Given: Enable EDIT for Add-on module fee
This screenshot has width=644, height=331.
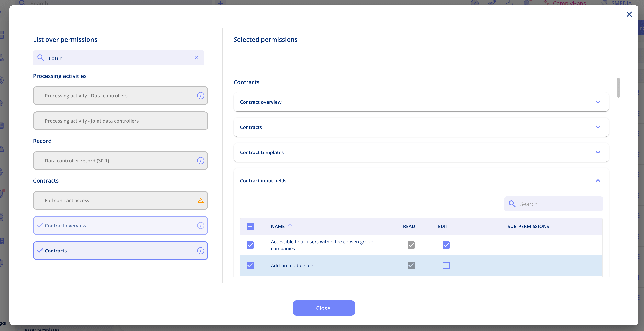Looking at the screenshot, I should (x=446, y=265).
